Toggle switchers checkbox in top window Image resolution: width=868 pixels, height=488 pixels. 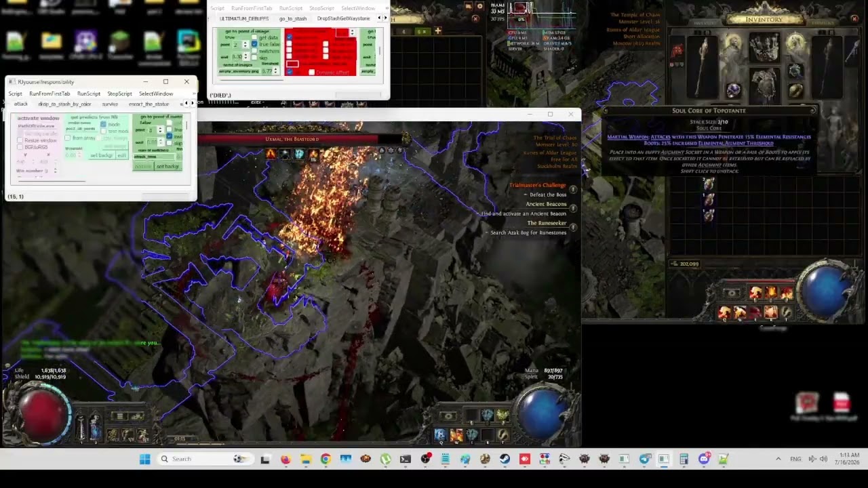point(254,51)
